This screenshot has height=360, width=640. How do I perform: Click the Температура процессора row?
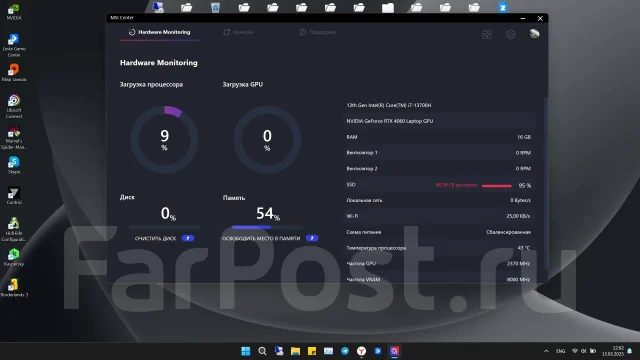pyautogui.click(x=439, y=248)
